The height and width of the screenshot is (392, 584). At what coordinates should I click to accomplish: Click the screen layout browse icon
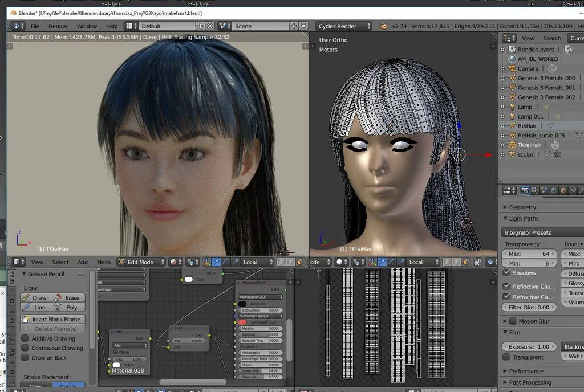click(x=131, y=26)
